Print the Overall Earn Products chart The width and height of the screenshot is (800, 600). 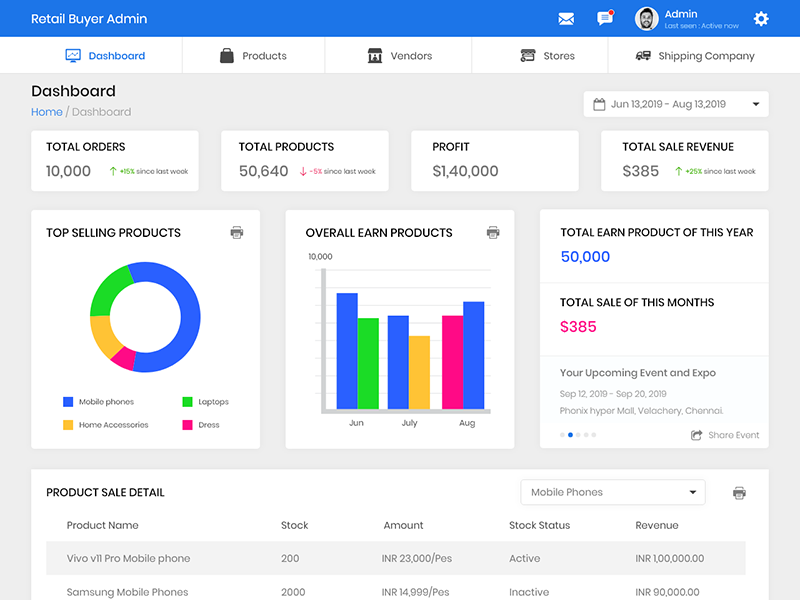coord(493,232)
